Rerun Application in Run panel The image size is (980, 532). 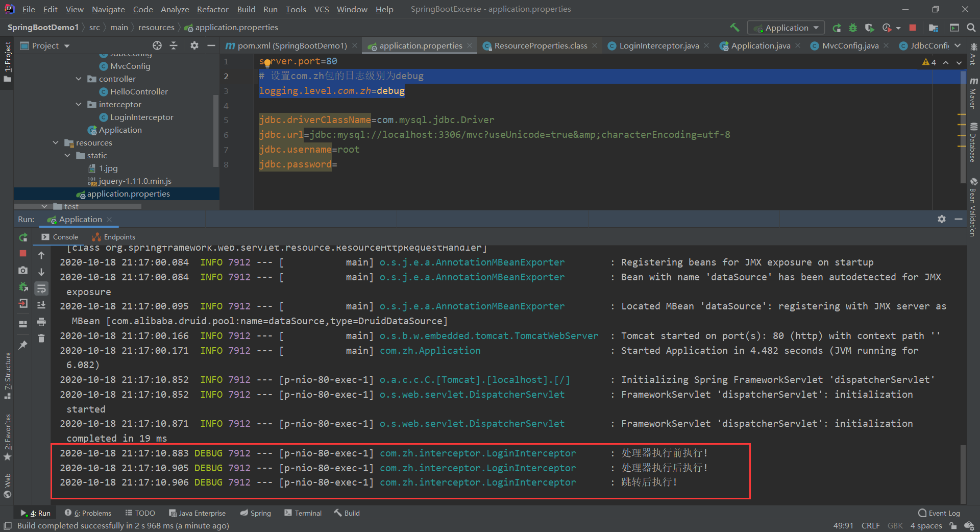click(23, 237)
